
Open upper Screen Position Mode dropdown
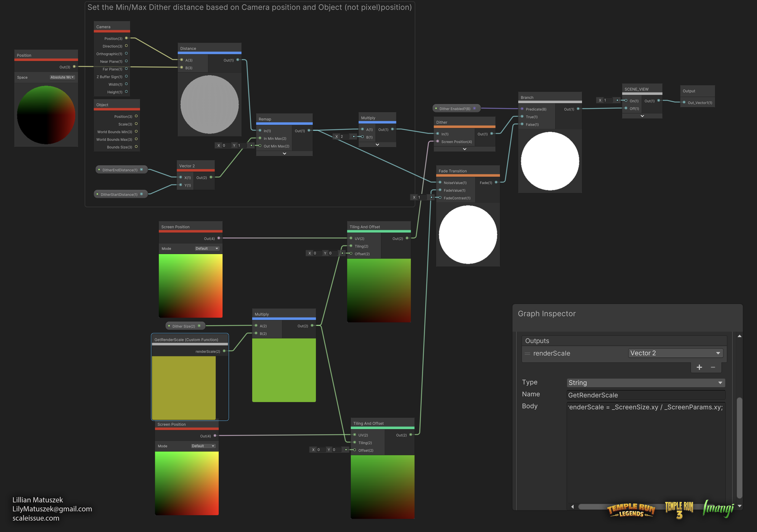click(x=207, y=249)
